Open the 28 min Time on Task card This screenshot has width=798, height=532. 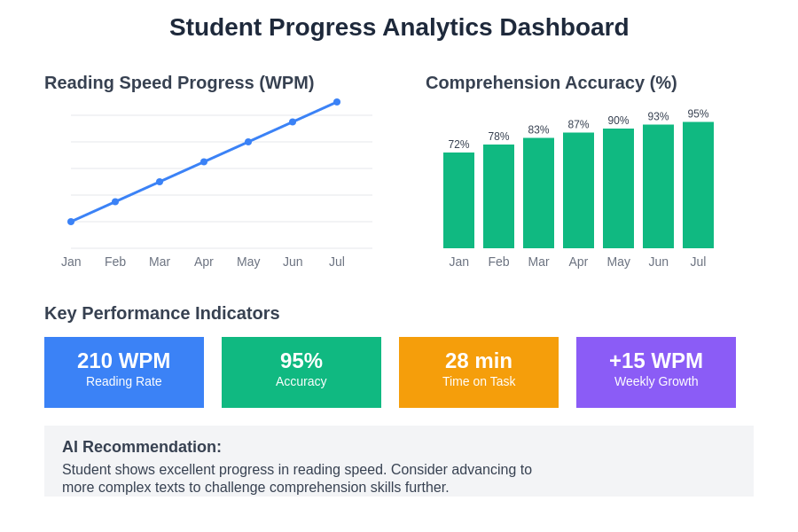(479, 372)
